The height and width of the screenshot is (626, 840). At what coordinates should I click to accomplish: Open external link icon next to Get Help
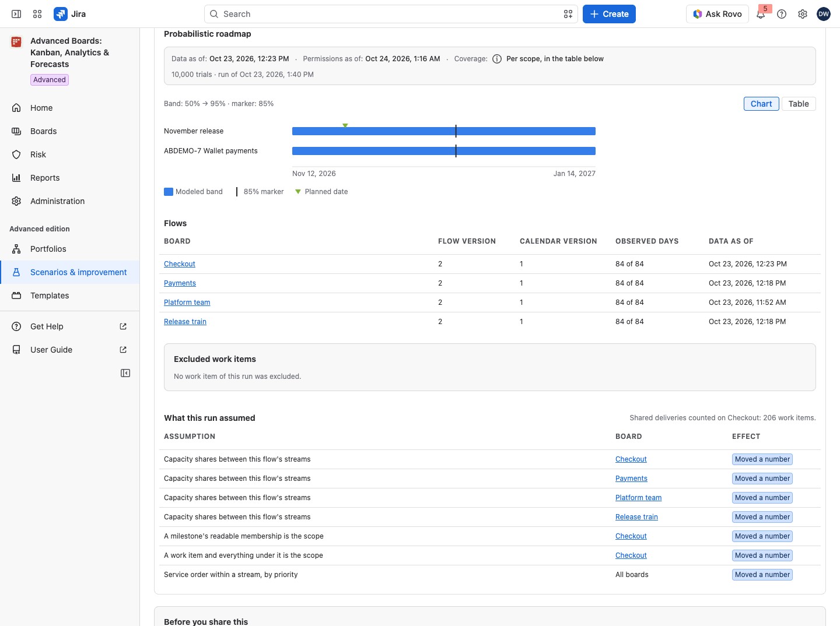[x=123, y=326]
